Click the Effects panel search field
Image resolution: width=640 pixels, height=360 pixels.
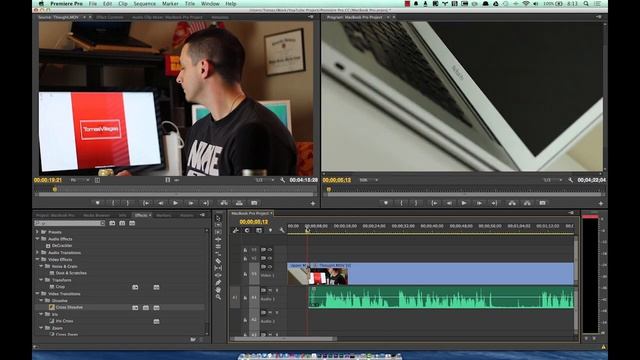pos(69,223)
